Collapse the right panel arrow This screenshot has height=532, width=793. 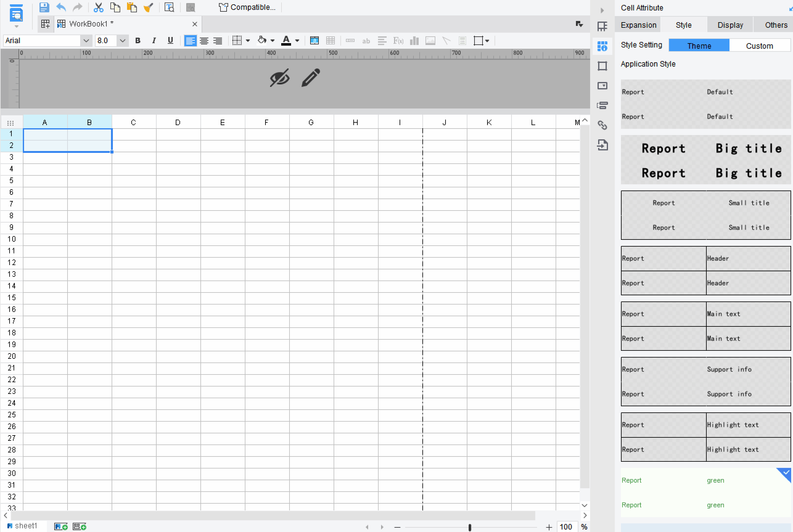[602, 10]
